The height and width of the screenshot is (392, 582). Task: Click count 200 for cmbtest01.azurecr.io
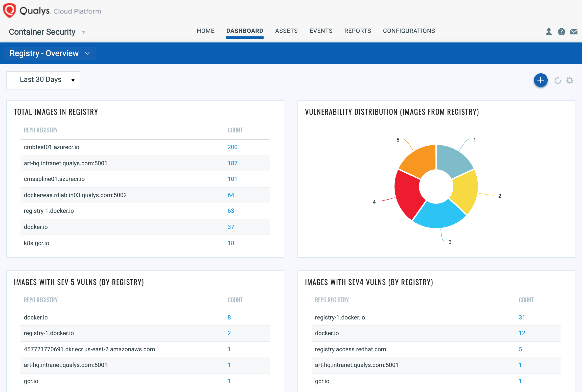(x=232, y=147)
